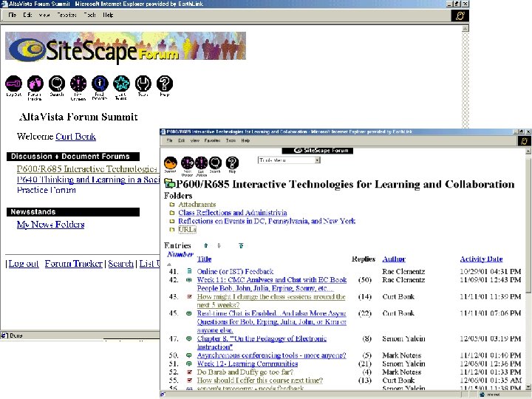Click the up arrow next to Entries
This screenshot has height=399, width=532.
pyautogui.click(x=206, y=245)
